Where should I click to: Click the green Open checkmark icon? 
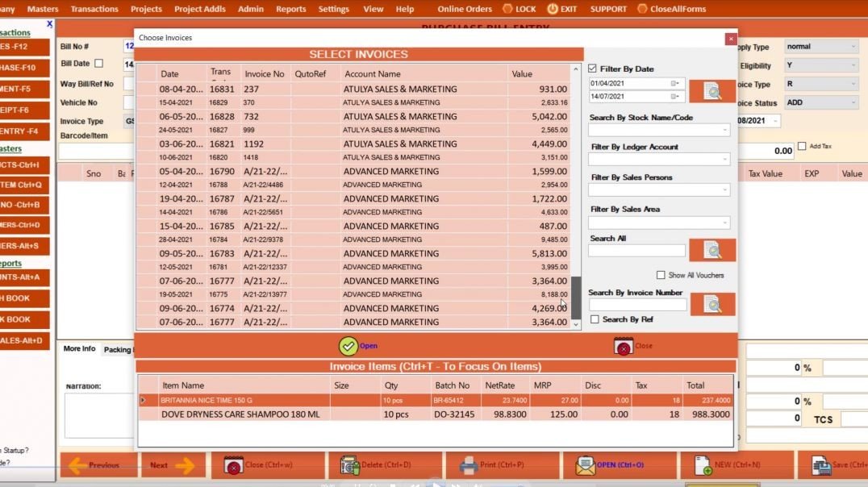click(348, 346)
